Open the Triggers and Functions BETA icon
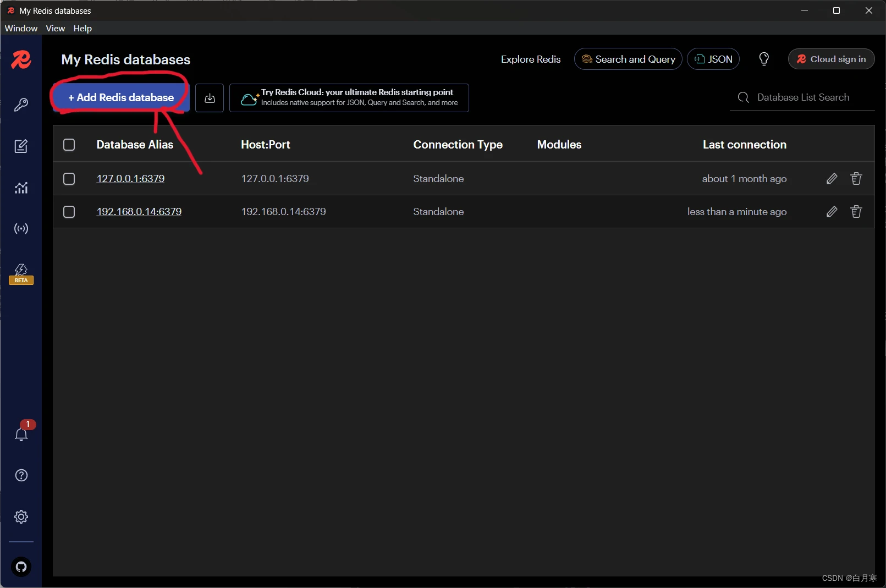886x588 pixels. [x=21, y=273]
